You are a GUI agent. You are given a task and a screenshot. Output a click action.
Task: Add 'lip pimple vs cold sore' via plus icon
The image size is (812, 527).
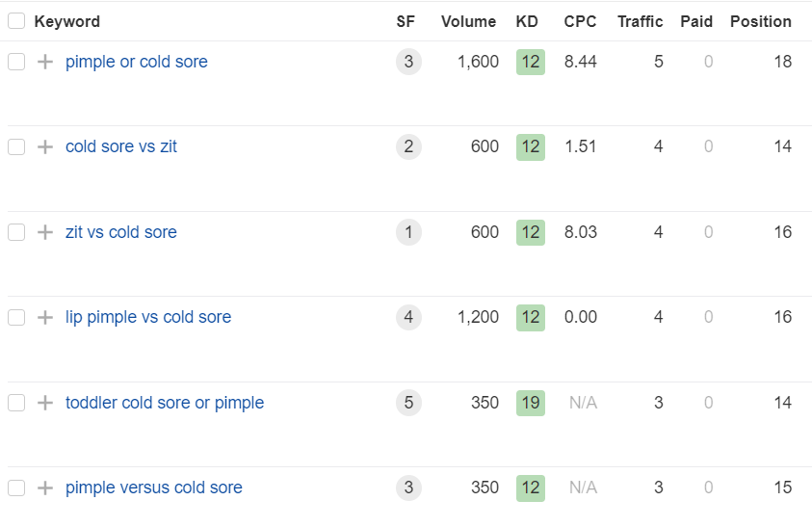(44, 318)
